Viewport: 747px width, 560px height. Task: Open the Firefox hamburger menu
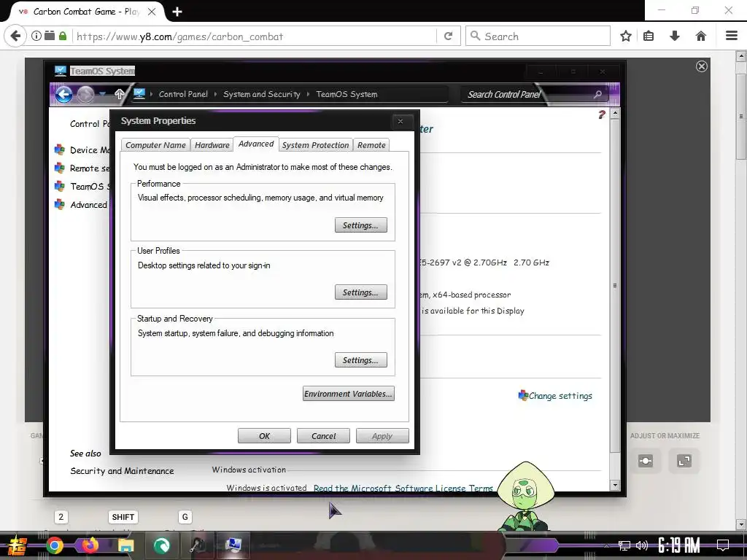pos(732,36)
